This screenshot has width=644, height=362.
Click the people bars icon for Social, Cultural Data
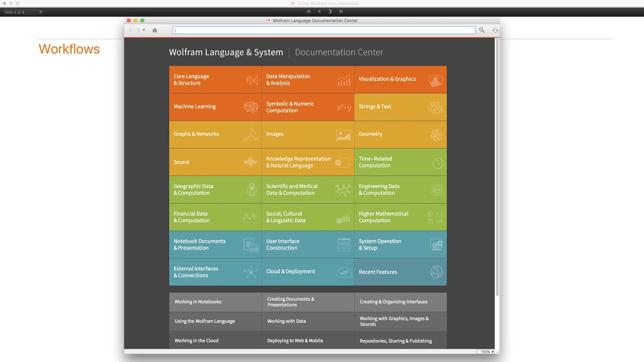click(343, 219)
